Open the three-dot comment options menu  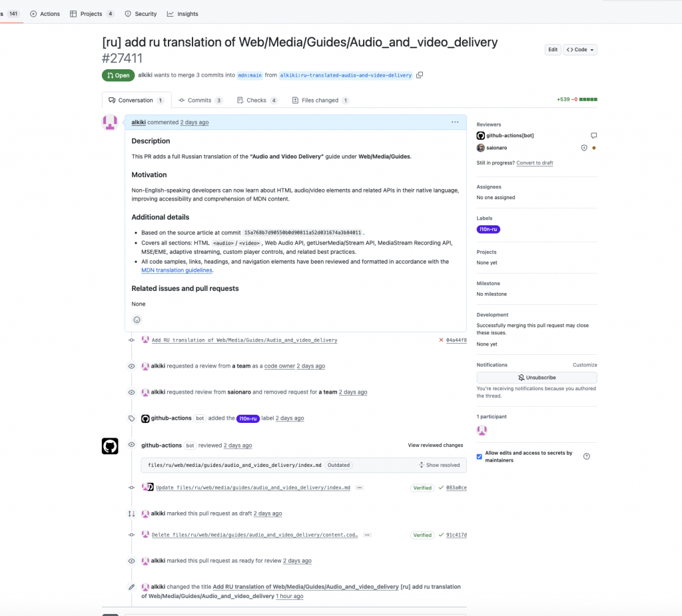pyautogui.click(x=455, y=123)
